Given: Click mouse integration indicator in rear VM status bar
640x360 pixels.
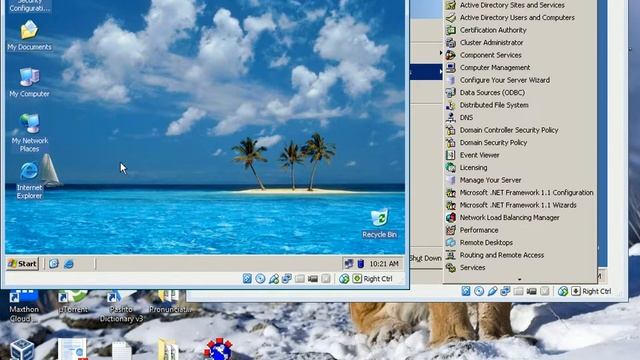Looking at the screenshot, I should click(563, 291).
